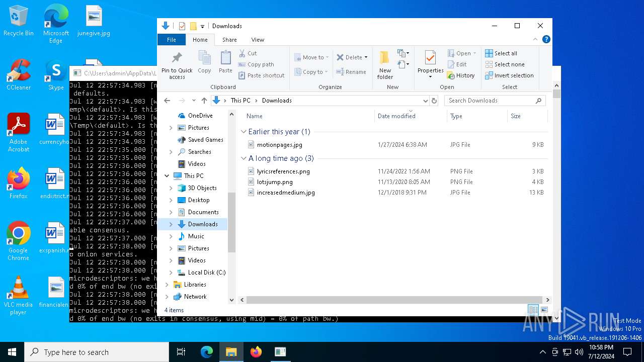
Task: Open the Move to dropdown
Action: tap(311, 57)
